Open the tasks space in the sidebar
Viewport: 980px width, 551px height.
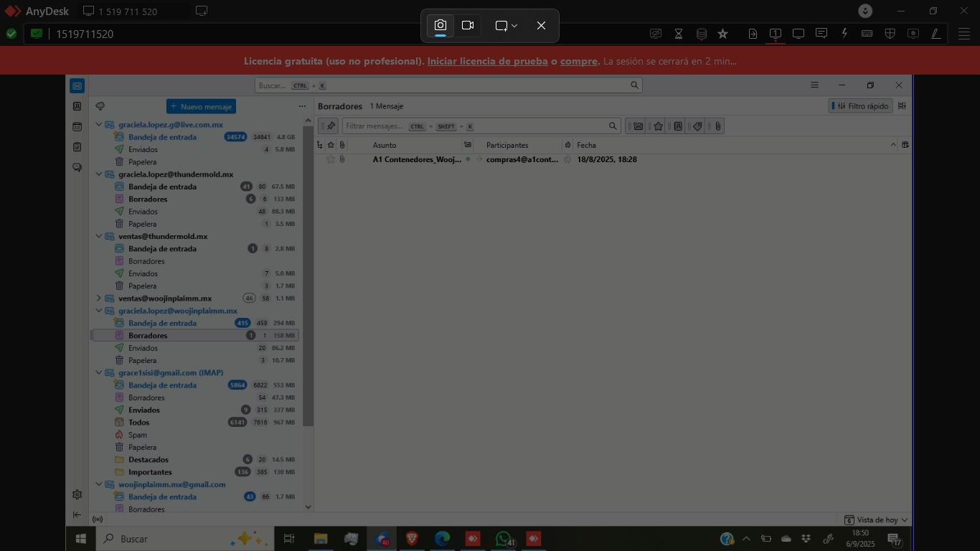pyautogui.click(x=77, y=147)
